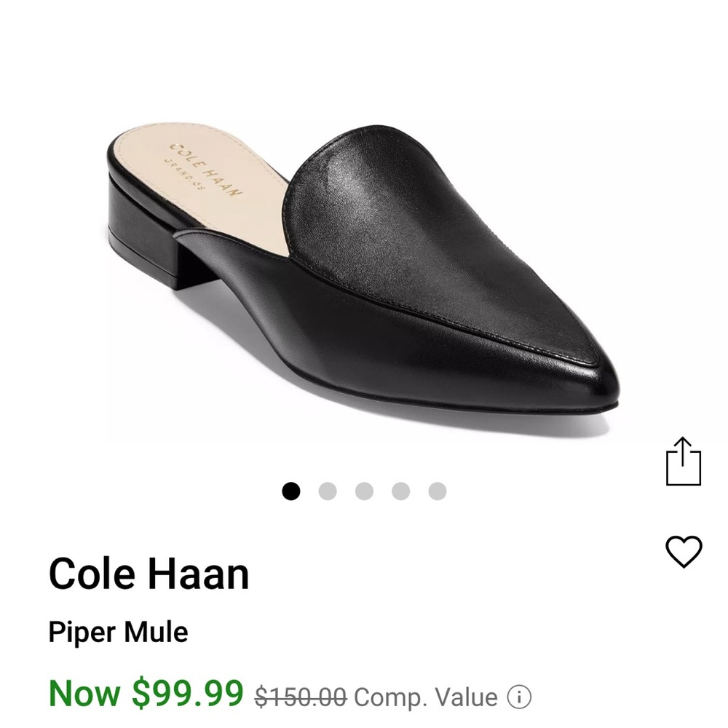Viewport: 728px width, 728px height.
Task: Tap the share icon to share this product
Action: 683,460
